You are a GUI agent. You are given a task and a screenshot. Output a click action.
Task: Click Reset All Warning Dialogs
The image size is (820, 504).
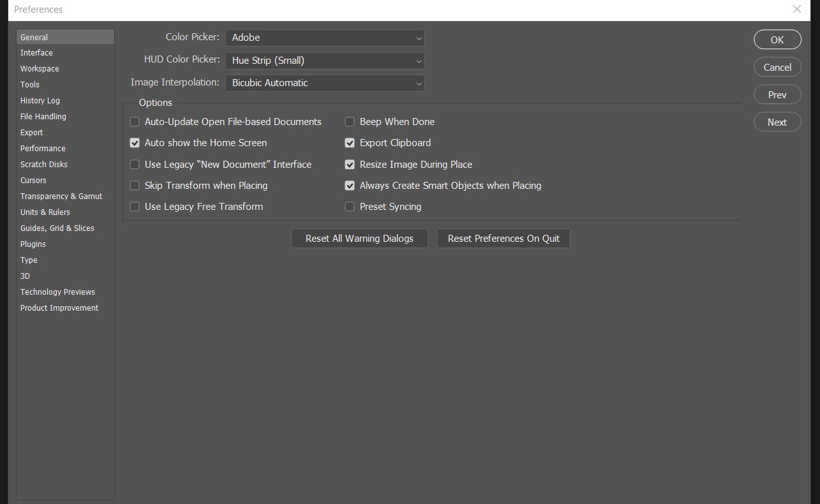pyautogui.click(x=359, y=238)
